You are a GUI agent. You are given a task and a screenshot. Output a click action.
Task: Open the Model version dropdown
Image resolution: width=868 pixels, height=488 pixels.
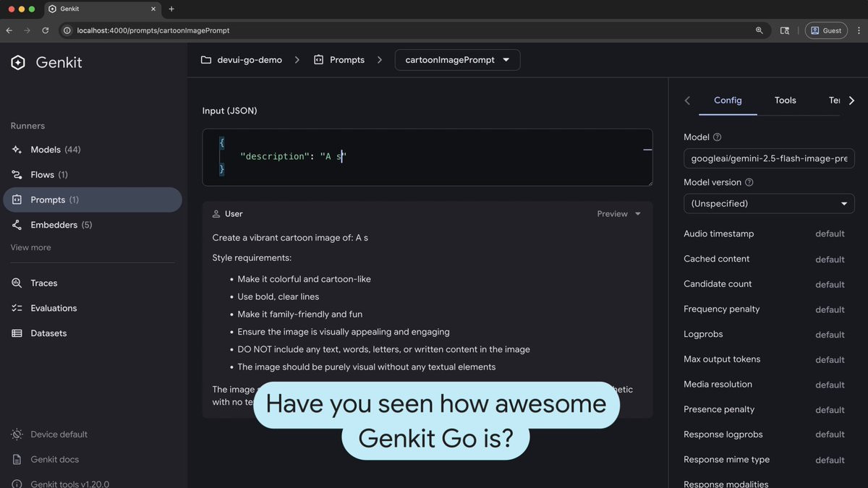(x=769, y=204)
